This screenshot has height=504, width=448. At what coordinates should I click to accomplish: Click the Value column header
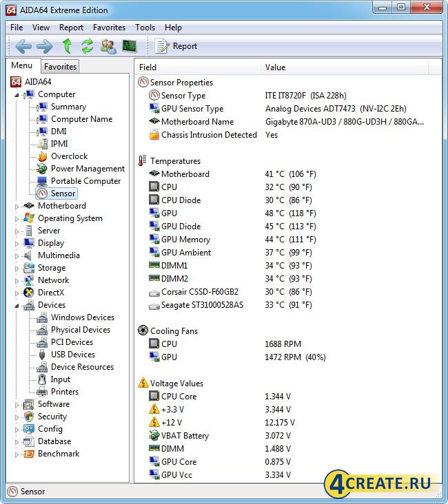click(345, 67)
